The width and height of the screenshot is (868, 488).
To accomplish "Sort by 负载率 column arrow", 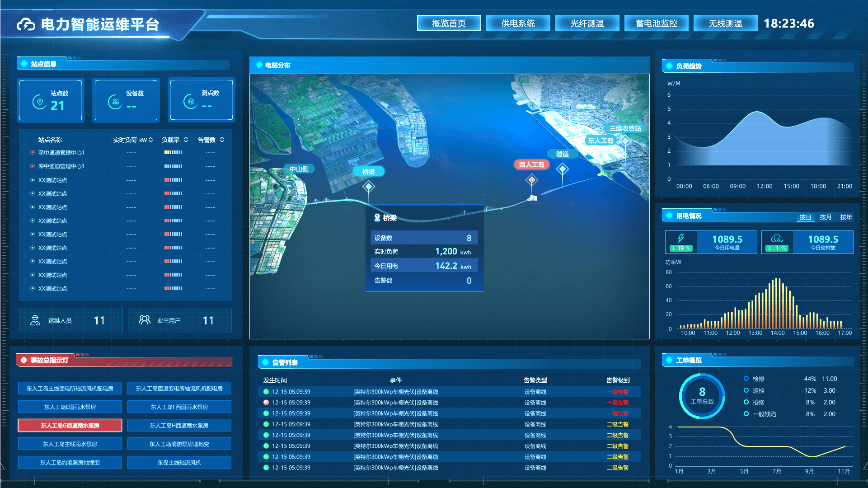I will (186, 140).
